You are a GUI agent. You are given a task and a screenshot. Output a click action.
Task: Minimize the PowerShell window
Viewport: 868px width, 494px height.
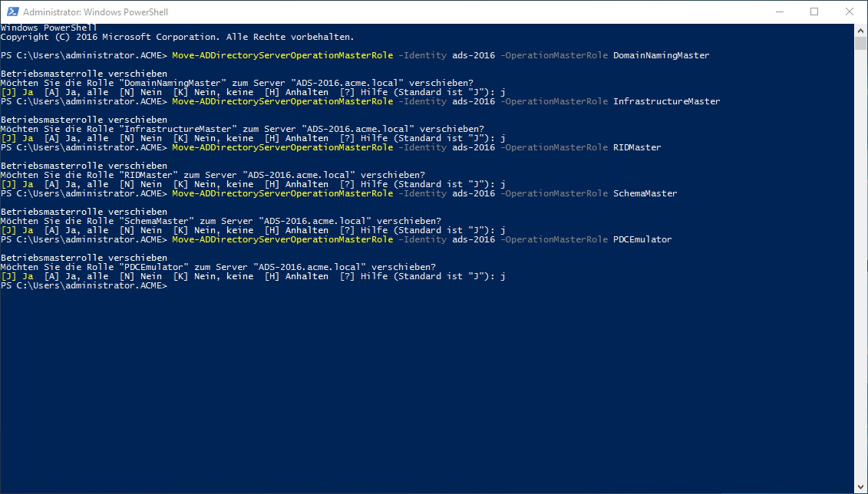tap(779, 12)
